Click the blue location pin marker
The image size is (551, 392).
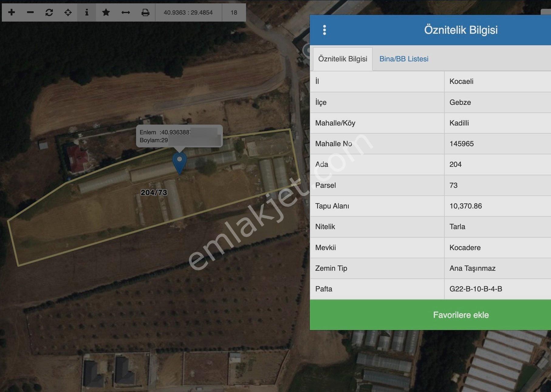point(180,163)
